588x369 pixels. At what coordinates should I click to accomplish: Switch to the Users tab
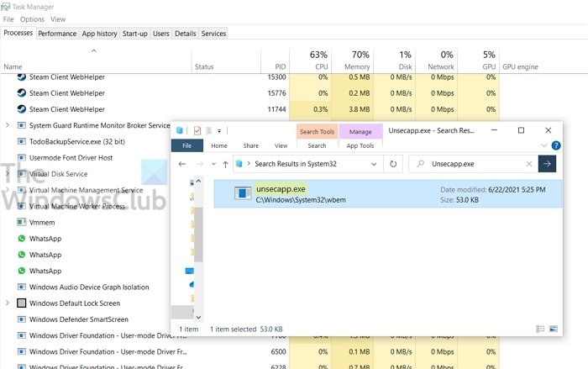tap(161, 34)
